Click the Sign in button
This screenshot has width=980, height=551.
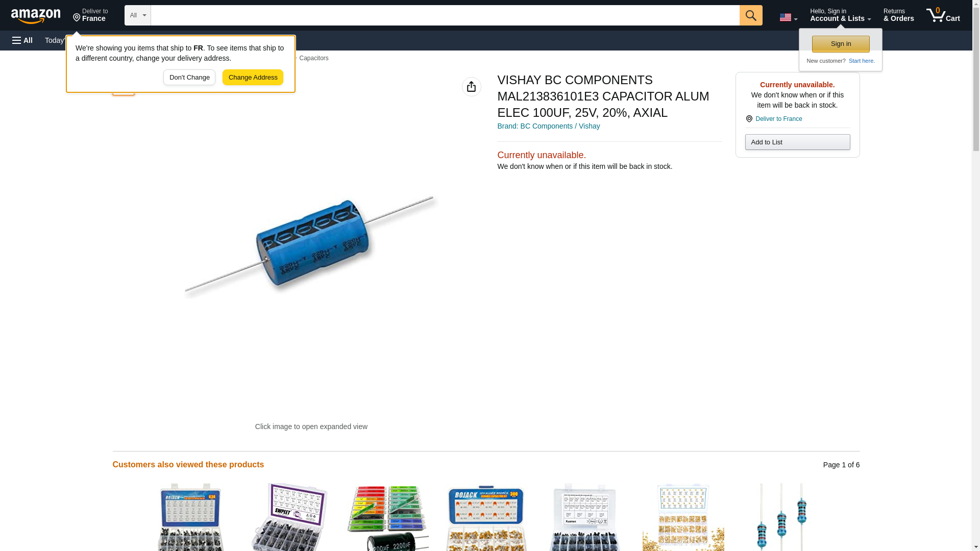click(x=841, y=44)
